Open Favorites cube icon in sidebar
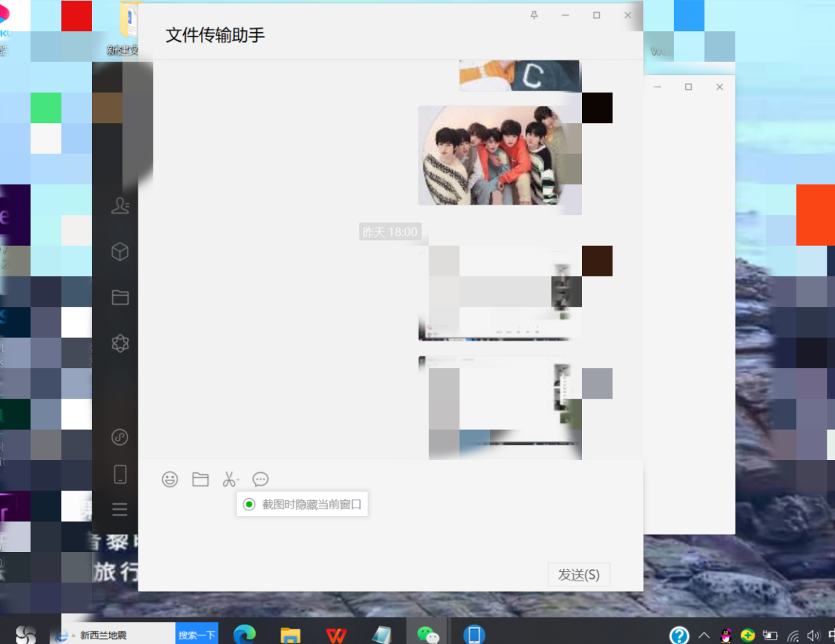The image size is (835, 644). point(120,252)
